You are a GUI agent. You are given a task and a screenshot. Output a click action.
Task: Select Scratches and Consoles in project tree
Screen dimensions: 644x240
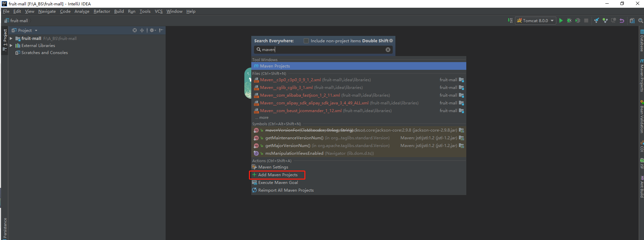[44, 53]
